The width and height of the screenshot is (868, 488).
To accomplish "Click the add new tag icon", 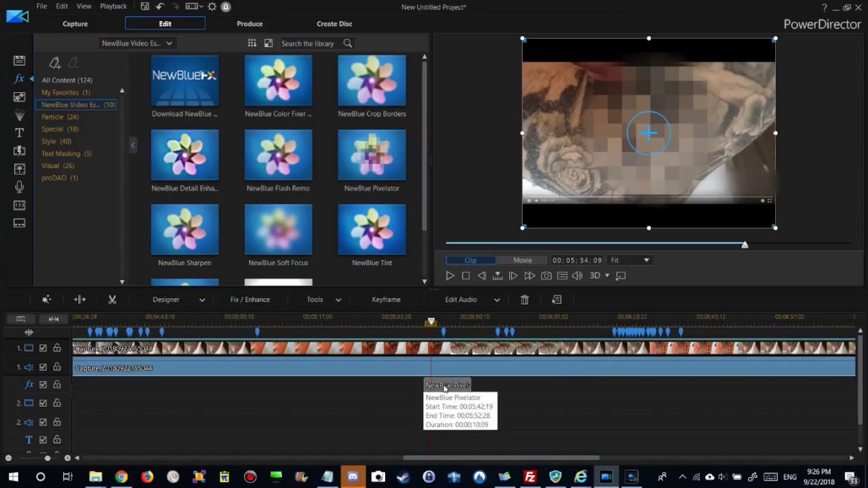I will (55, 62).
